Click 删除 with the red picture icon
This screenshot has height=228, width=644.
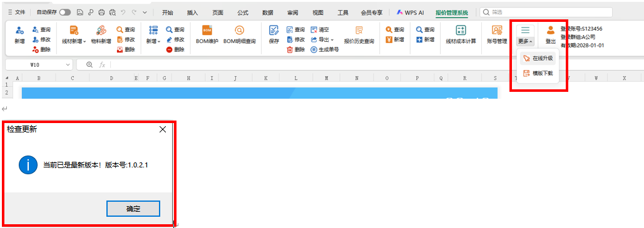click(x=126, y=49)
